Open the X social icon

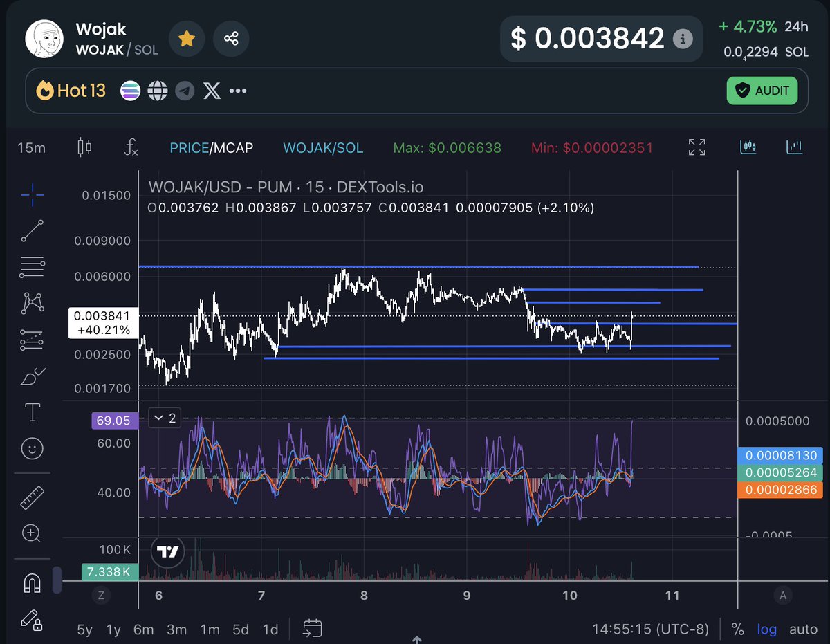(x=212, y=91)
